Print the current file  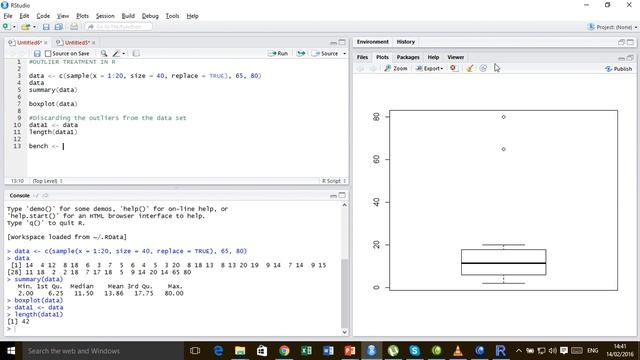[x=74, y=27]
